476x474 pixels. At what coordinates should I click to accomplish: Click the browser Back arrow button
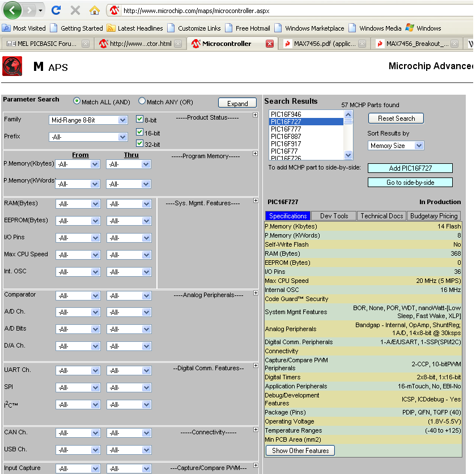point(13,10)
